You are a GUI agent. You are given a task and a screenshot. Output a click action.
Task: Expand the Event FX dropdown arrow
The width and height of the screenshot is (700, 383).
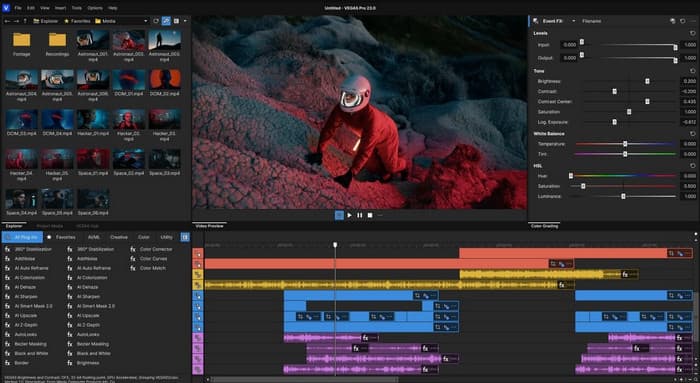point(574,21)
